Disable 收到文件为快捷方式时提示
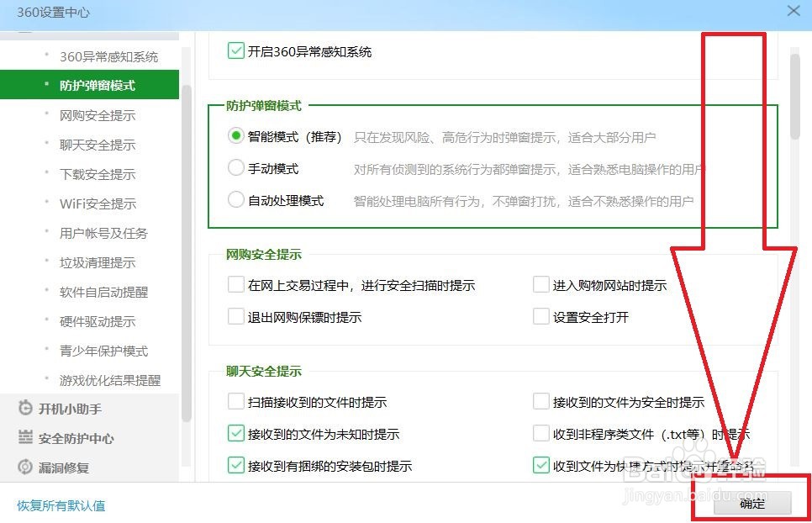 (x=541, y=465)
